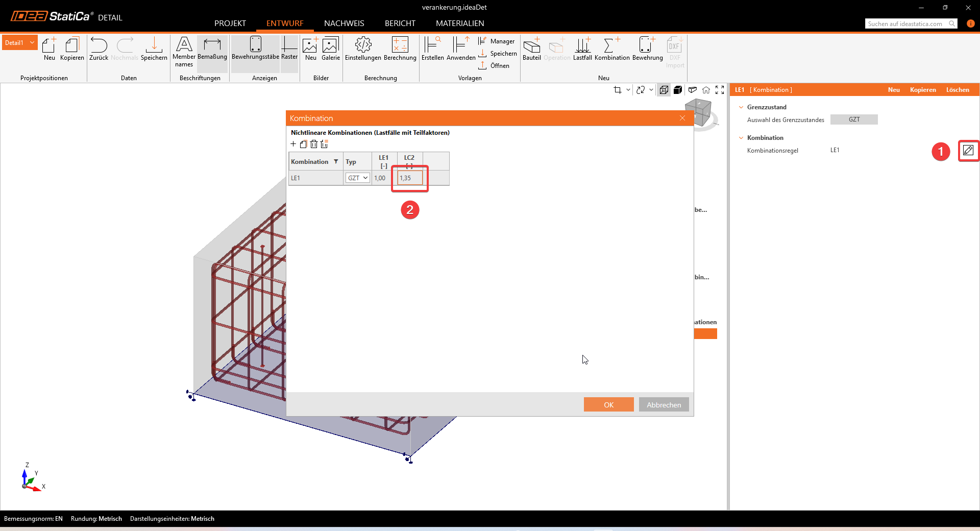Confirm dialog with the OK button

click(608, 404)
